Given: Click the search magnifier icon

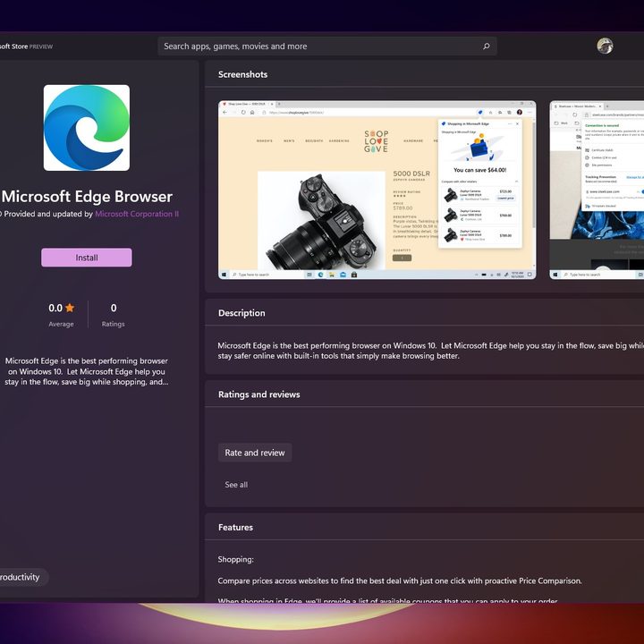Looking at the screenshot, I should (487, 46).
